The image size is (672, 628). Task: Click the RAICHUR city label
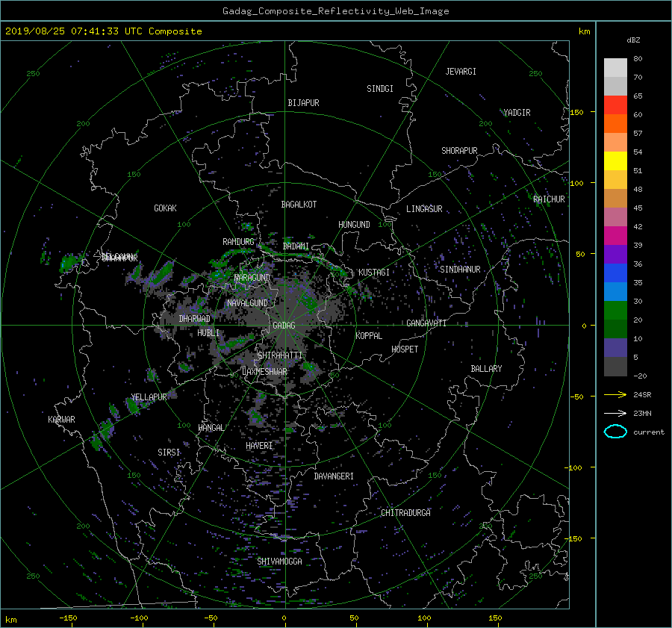click(x=549, y=199)
